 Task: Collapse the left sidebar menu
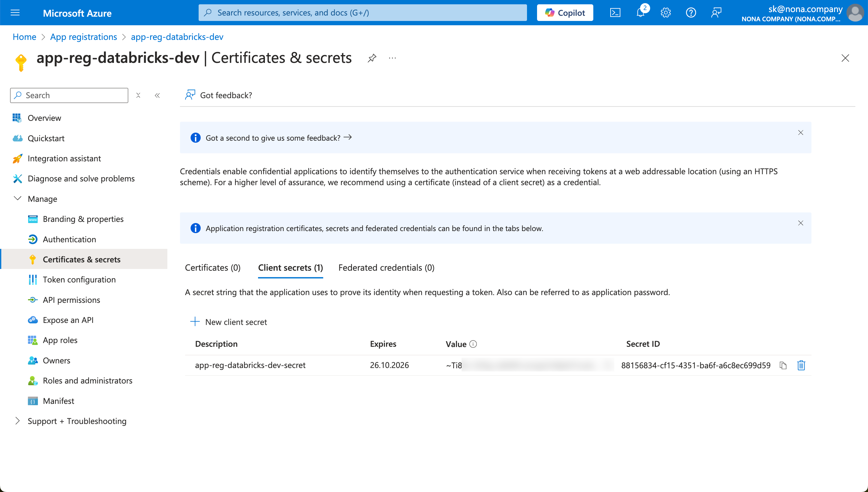pyautogui.click(x=157, y=95)
